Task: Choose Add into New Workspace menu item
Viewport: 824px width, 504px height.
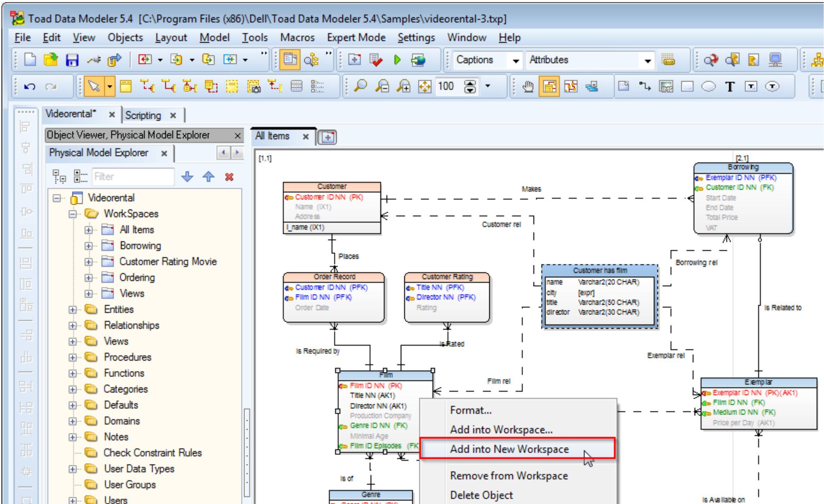Action: click(x=518, y=449)
